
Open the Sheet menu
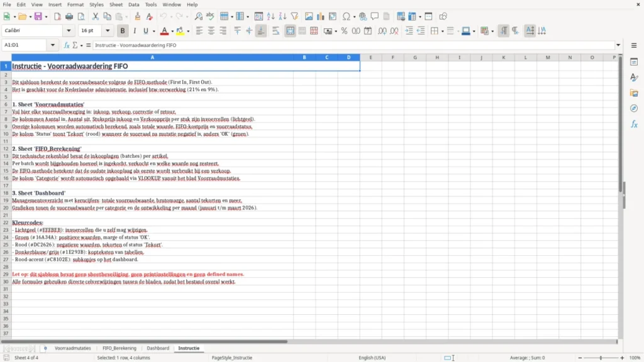coord(116,4)
